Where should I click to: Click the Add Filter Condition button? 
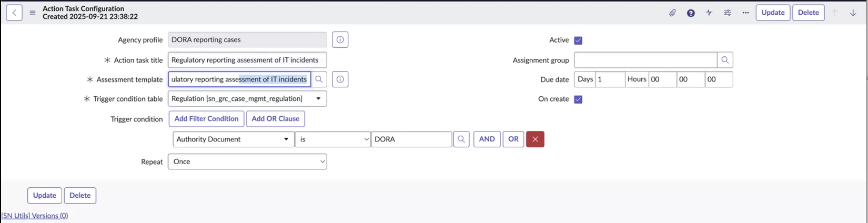(206, 119)
